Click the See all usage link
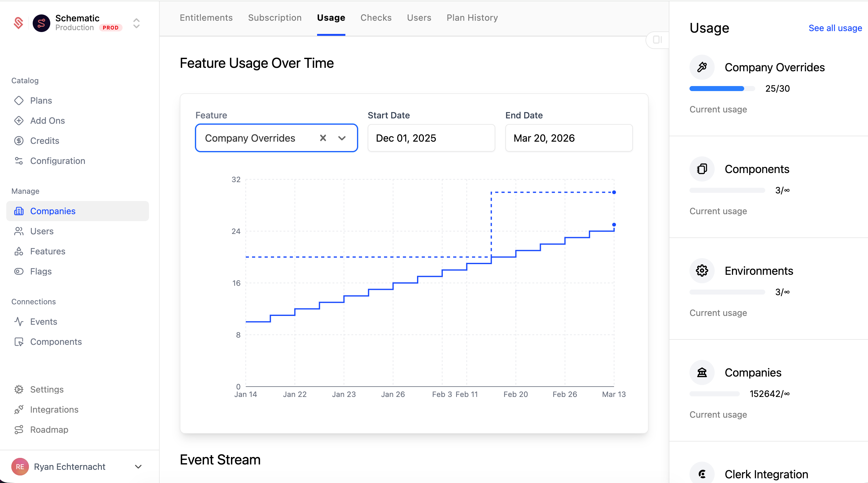The image size is (868, 483). click(x=835, y=28)
